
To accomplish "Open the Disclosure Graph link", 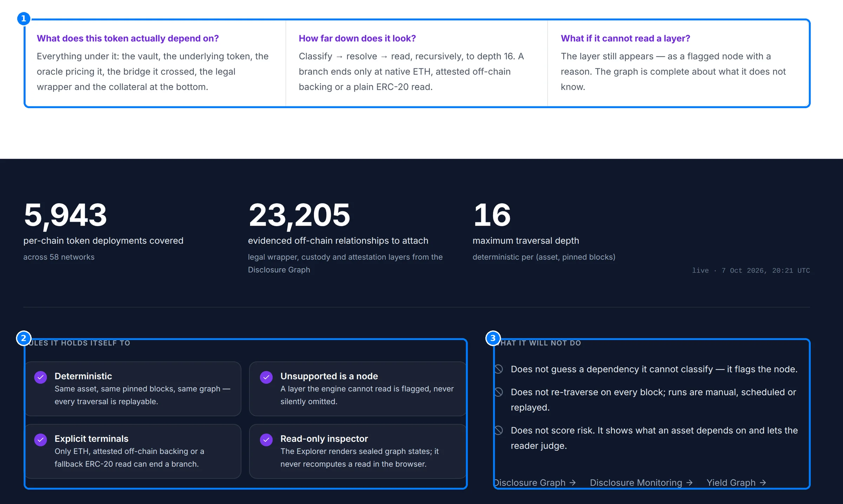I will [535, 483].
